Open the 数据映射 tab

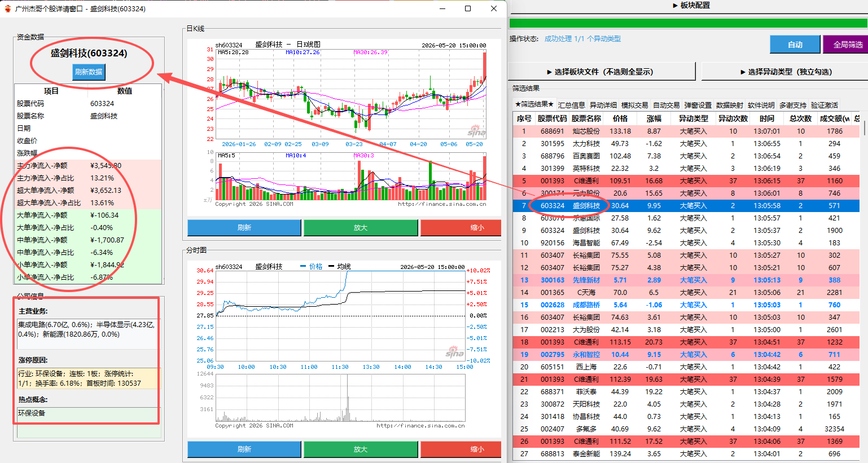point(730,105)
